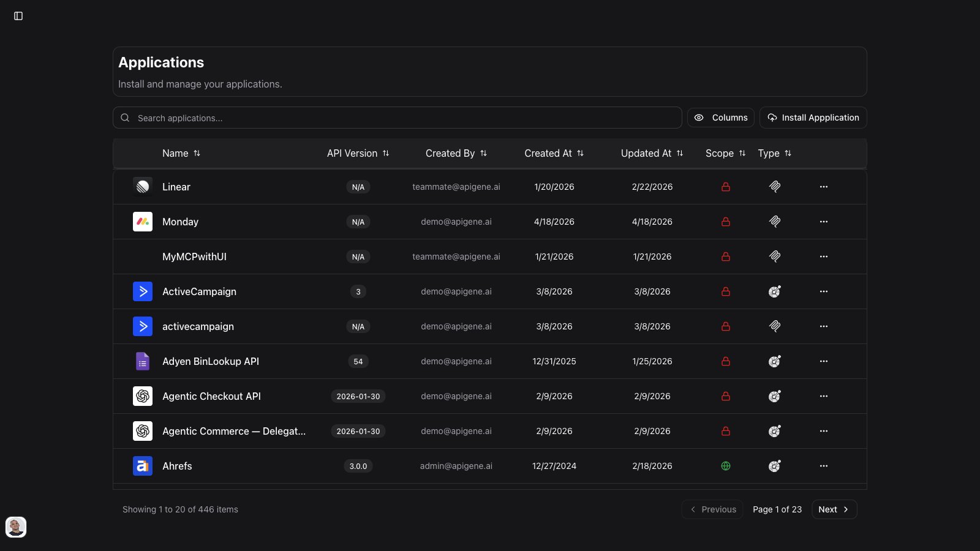980x551 pixels.
Task: Focus the Search applications field
Action: click(398, 118)
